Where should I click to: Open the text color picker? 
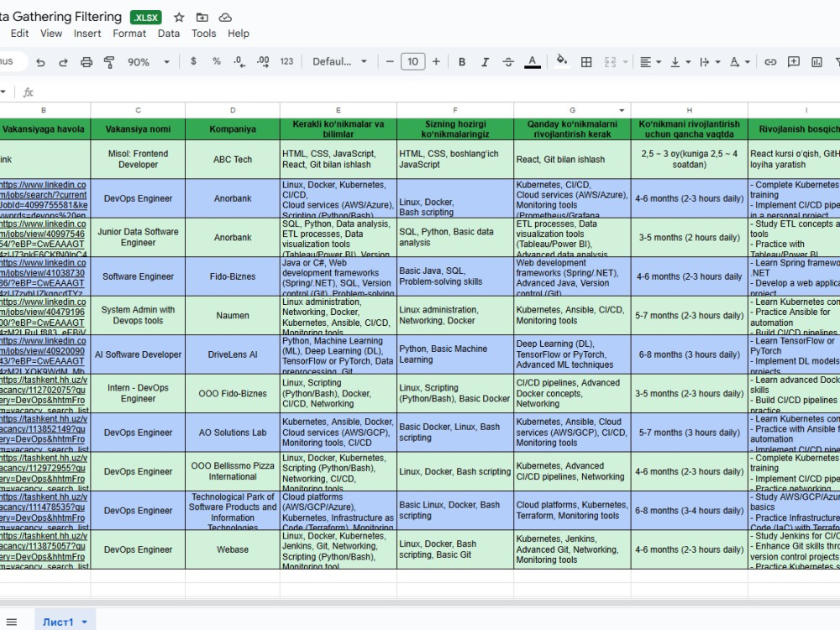tap(532, 62)
